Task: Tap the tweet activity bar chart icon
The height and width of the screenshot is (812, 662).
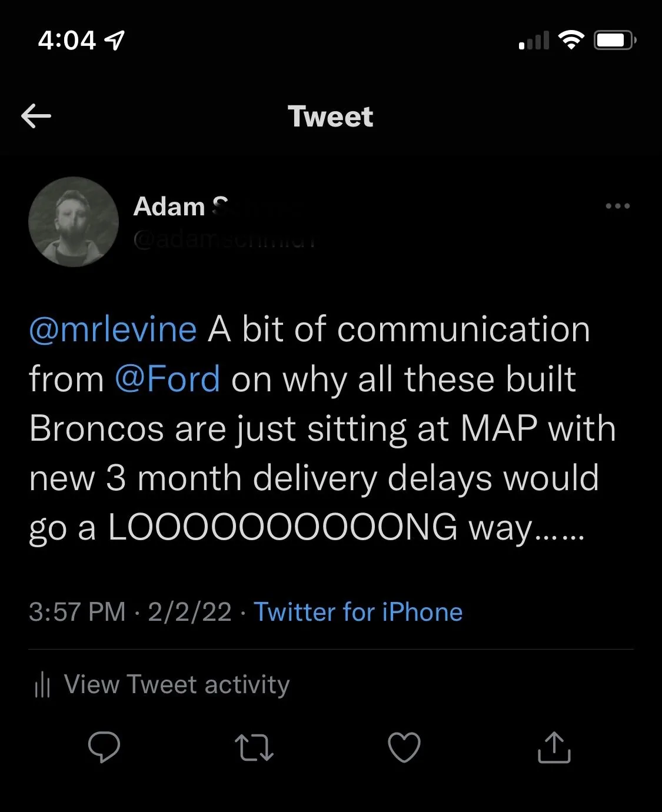Action: 42,685
